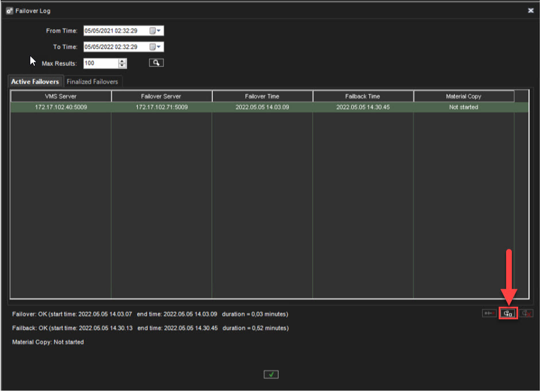Click the Failover Log title bar icon
This screenshot has width=541, height=392.
(x=9, y=11)
